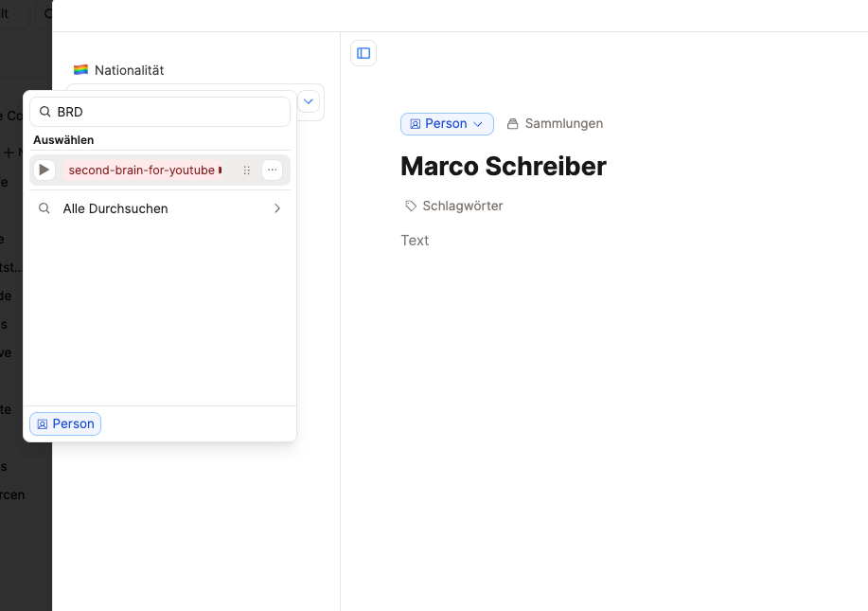868x611 pixels.
Task: Click the Sammlungen link
Action: pyautogui.click(x=563, y=124)
